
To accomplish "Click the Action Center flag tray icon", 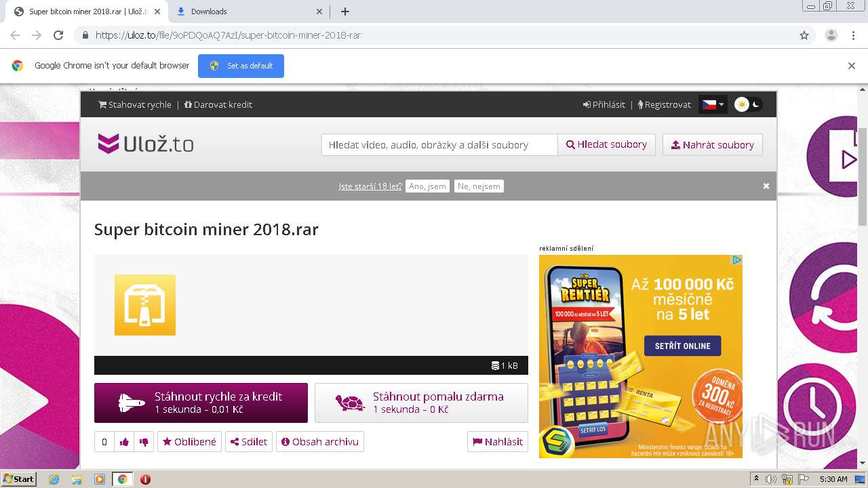I will point(803,479).
